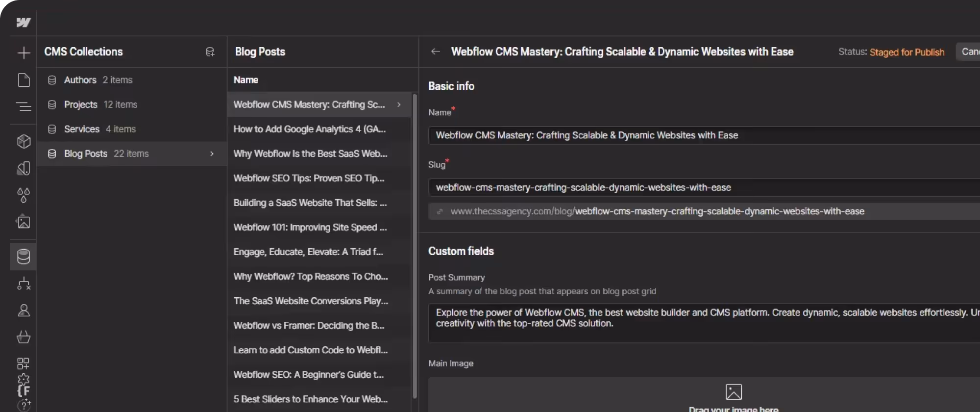Image resolution: width=980 pixels, height=412 pixels.
Task: Select the Services collection
Action: (x=131, y=129)
